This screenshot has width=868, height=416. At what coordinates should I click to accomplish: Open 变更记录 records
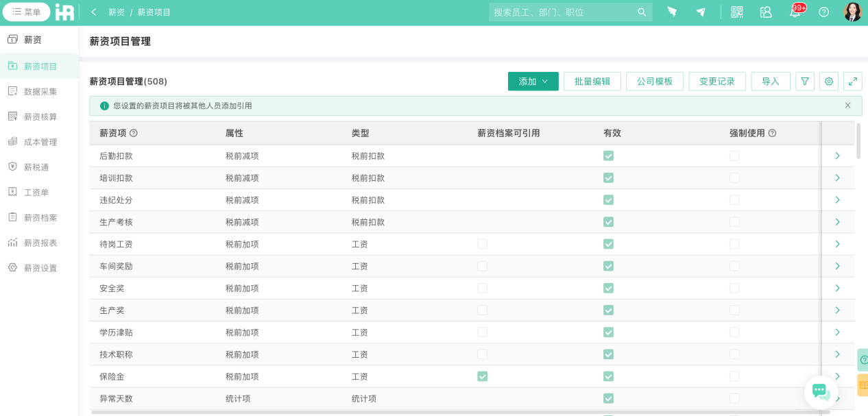click(717, 81)
